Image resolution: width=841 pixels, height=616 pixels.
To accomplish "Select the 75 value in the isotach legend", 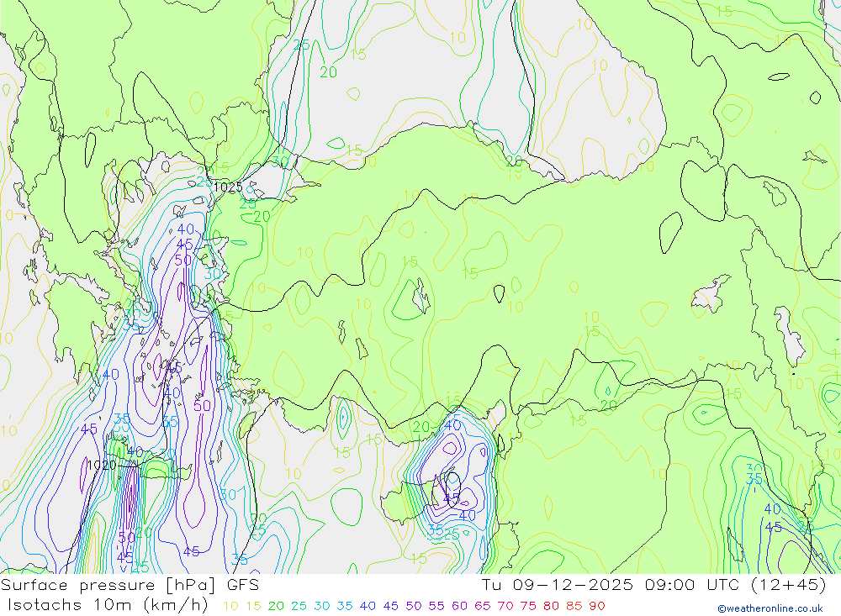I will (528, 606).
